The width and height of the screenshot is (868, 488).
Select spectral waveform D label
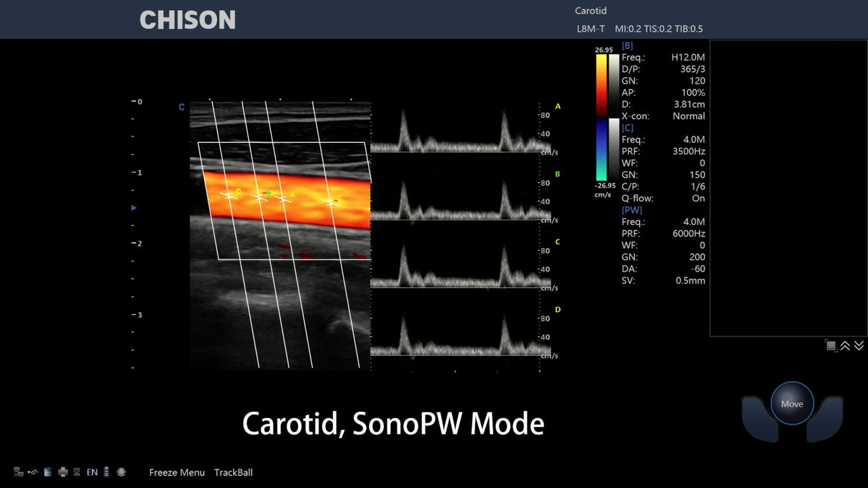point(557,310)
